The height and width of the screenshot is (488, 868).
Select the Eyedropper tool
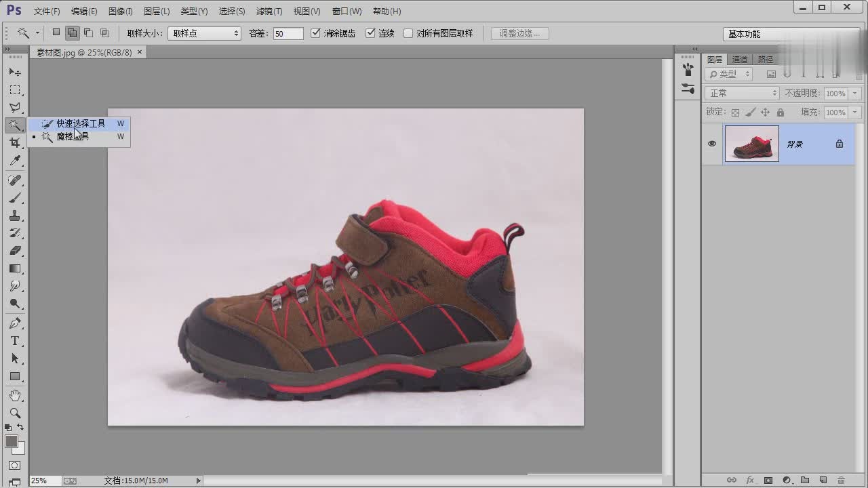(x=15, y=161)
